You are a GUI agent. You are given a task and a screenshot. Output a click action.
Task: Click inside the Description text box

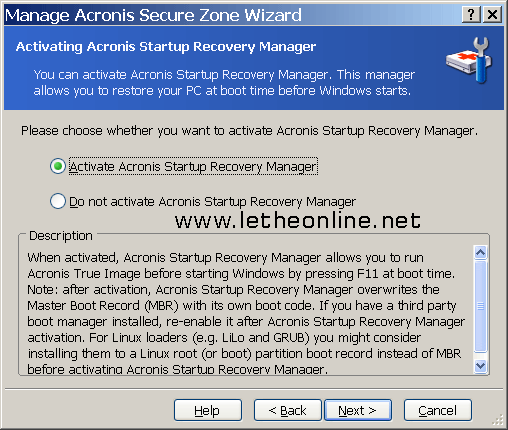tap(248, 313)
